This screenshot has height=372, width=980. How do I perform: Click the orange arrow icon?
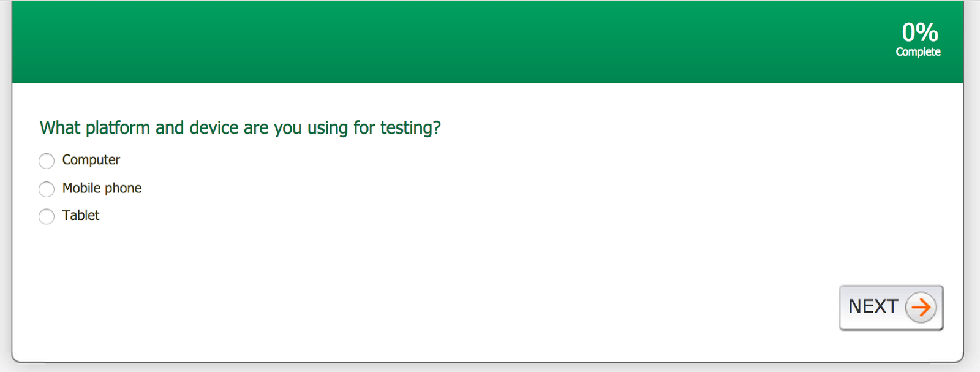click(921, 308)
